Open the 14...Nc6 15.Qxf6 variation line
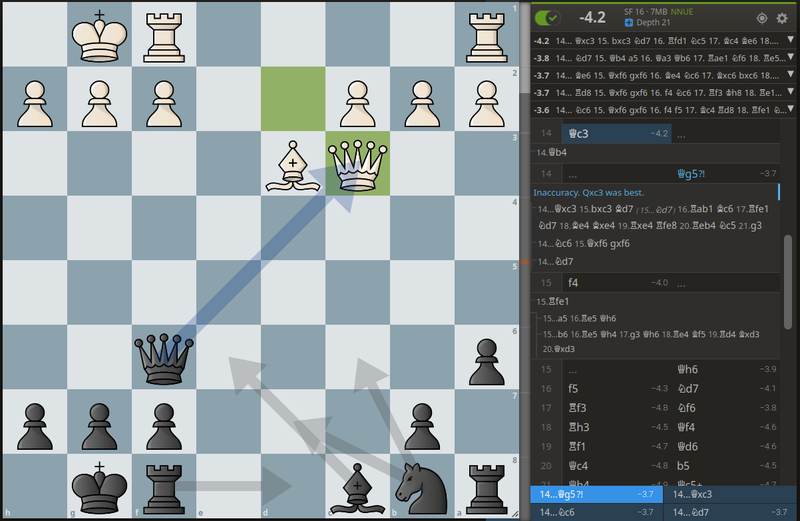Viewport: 800px width, 521px height. pyautogui.click(x=584, y=244)
